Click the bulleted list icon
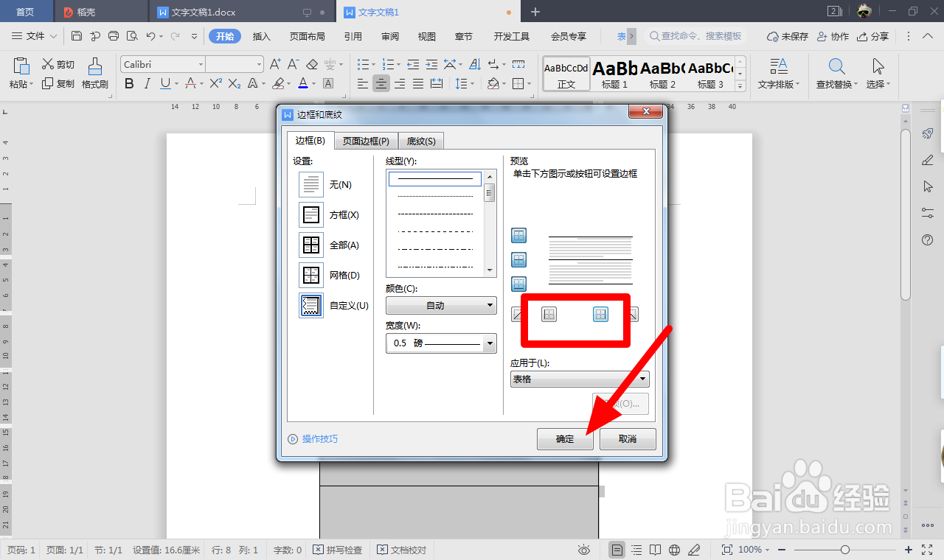 363,64
